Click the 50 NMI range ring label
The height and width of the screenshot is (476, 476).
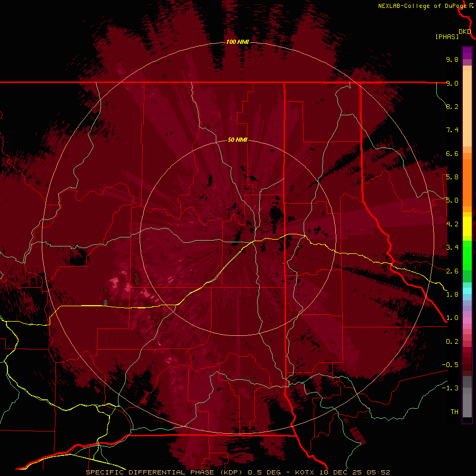coord(237,140)
